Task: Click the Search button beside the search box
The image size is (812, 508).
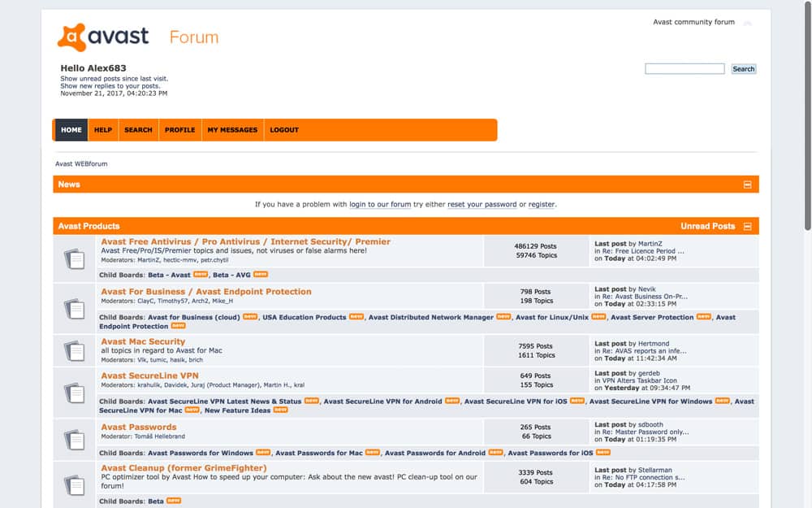Action: (x=744, y=69)
